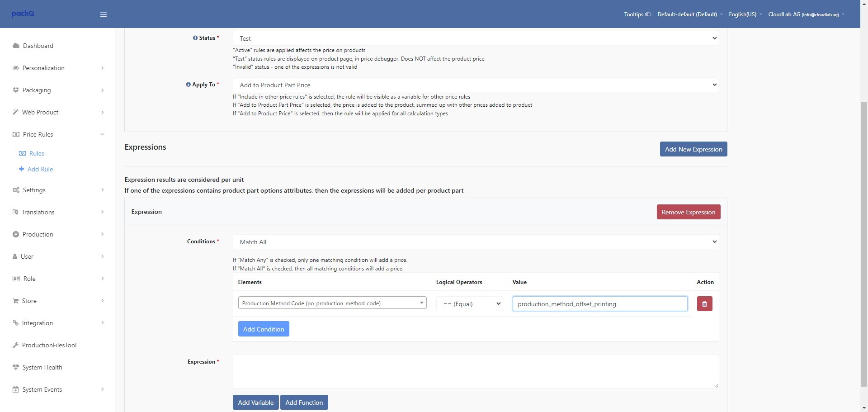
Task: Open the Apply To dropdown
Action: click(x=476, y=85)
